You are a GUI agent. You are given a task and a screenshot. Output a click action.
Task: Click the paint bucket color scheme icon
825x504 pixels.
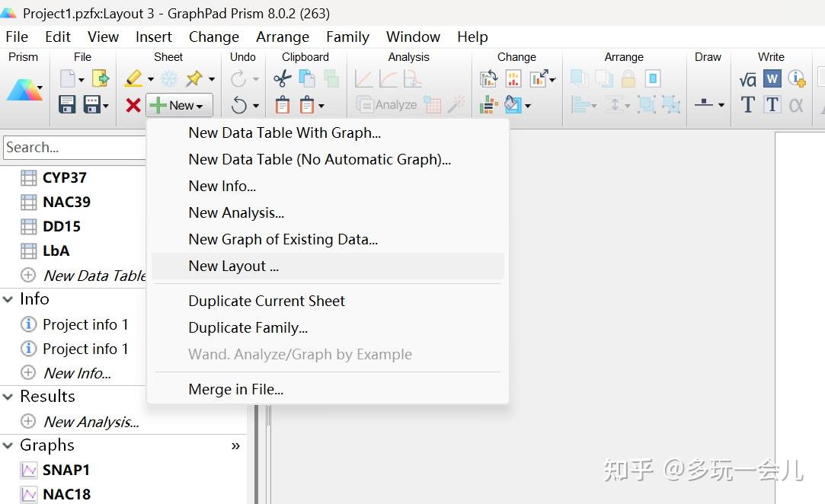pos(513,105)
